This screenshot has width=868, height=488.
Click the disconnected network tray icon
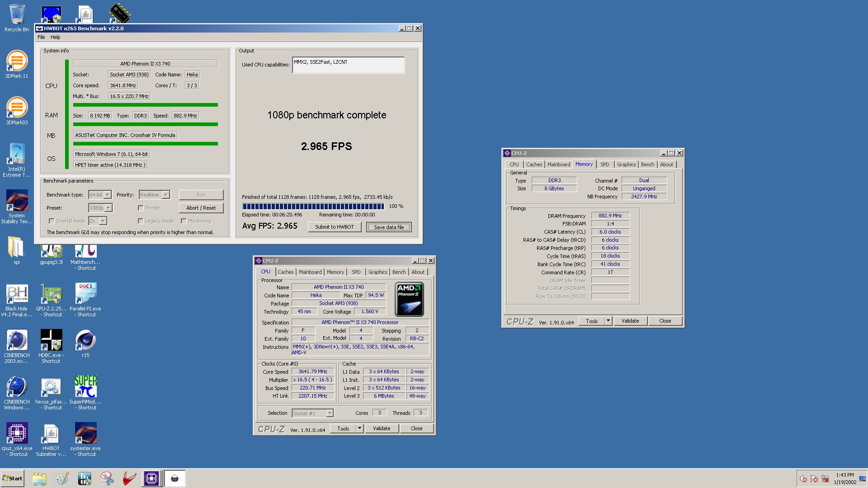(825, 479)
